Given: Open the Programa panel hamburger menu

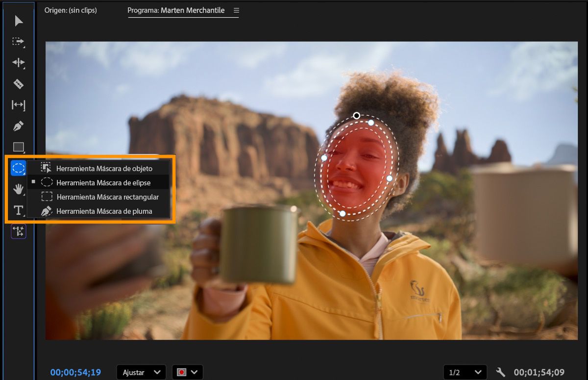Looking at the screenshot, I should [x=237, y=10].
